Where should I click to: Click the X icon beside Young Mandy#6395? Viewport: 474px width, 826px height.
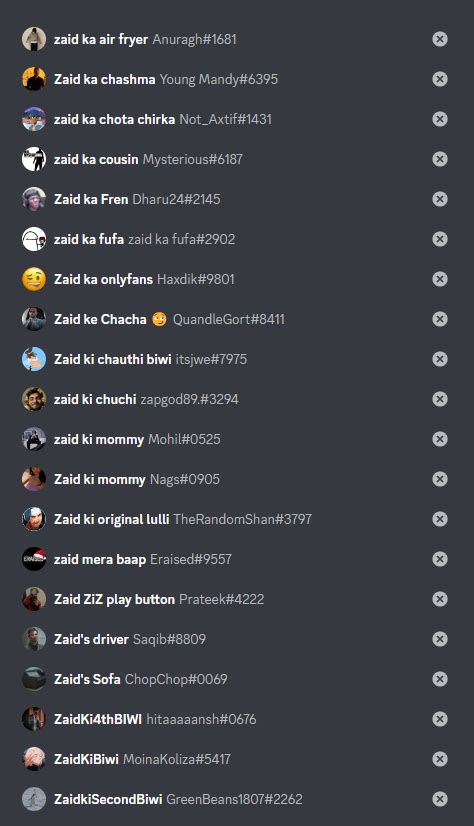point(440,79)
